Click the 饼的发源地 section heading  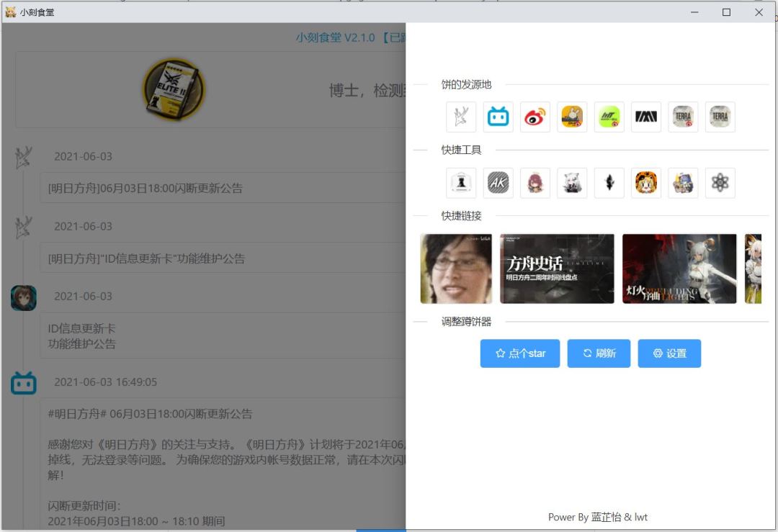(466, 84)
